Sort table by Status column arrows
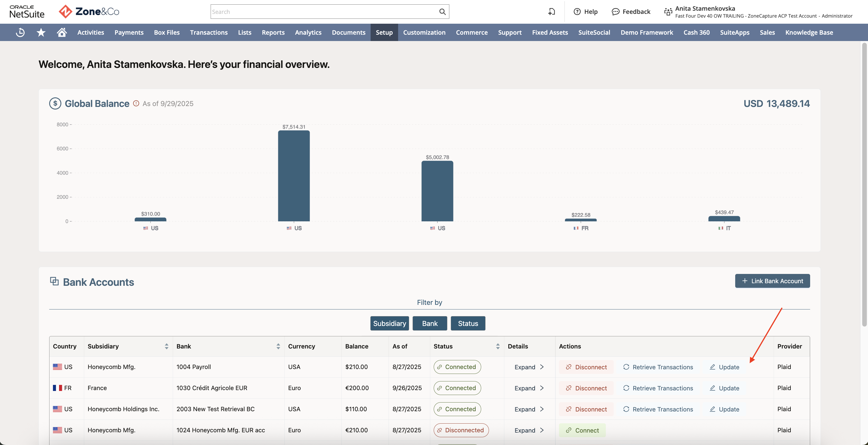The height and width of the screenshot is (445, 868). click(498, 346)
